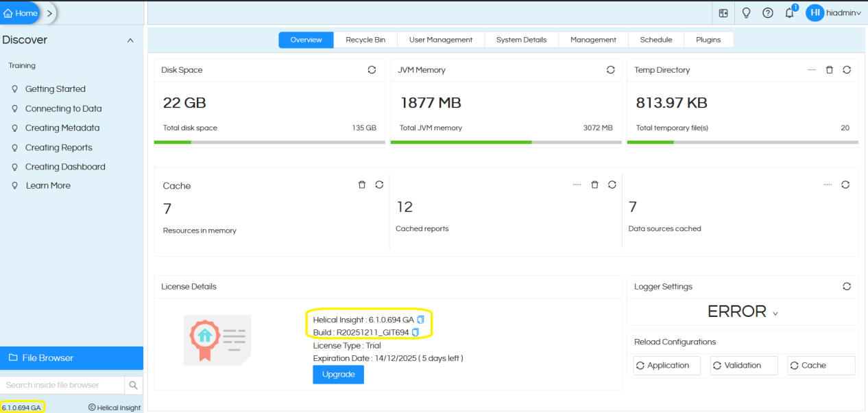Click the file browser search field
The image size is (868, 413).
coord(62,385)
